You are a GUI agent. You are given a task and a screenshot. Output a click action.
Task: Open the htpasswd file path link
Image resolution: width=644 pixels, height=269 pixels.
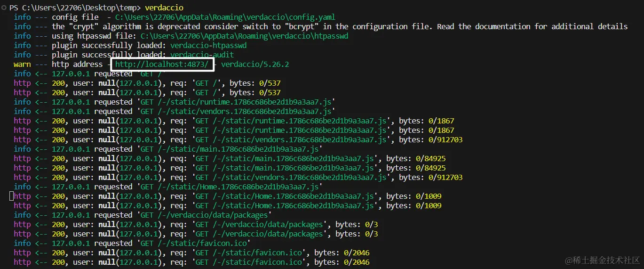coord(244,36)
